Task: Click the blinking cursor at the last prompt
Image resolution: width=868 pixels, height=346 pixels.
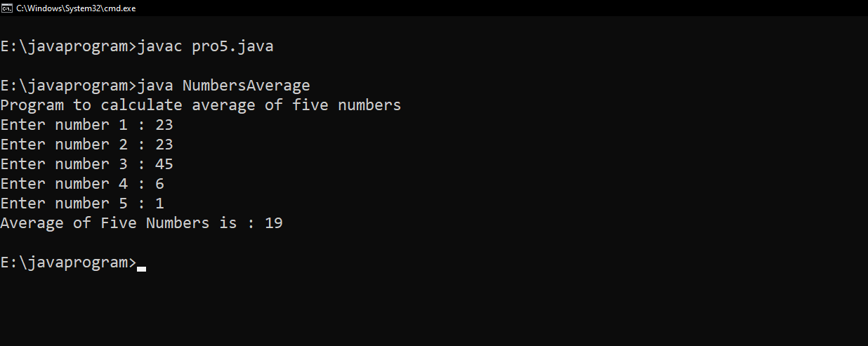Action: coord(142,267)
